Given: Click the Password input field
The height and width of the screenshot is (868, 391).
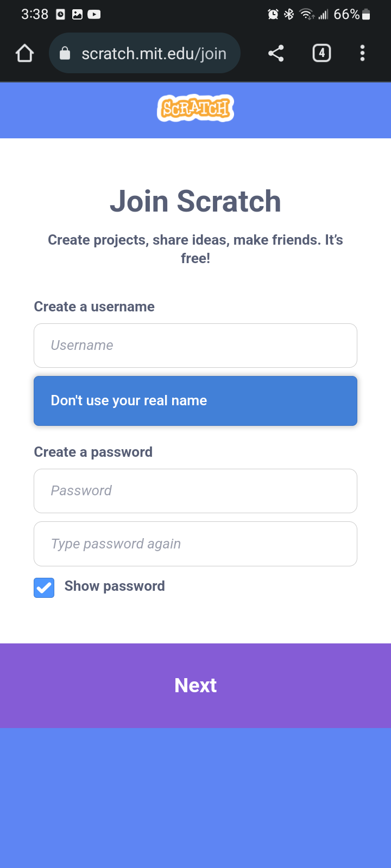Looking at the screenshot, I should click(x=195, y=491).
